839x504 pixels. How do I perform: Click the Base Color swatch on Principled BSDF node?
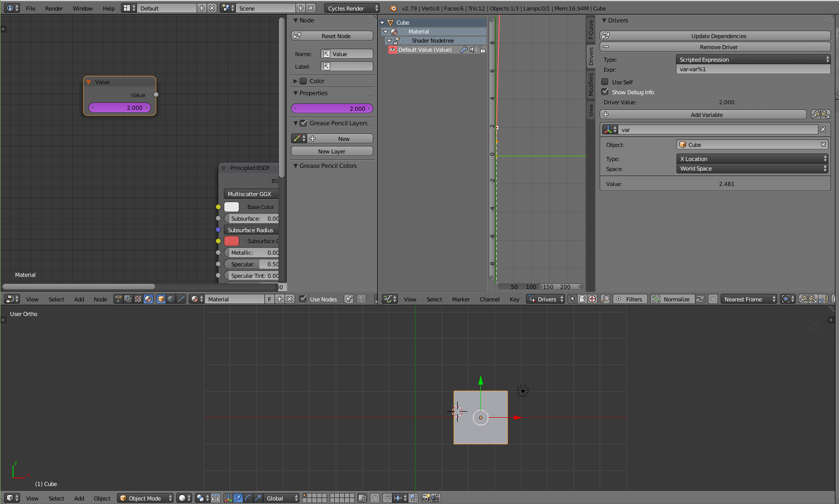[x=231, y=207]
